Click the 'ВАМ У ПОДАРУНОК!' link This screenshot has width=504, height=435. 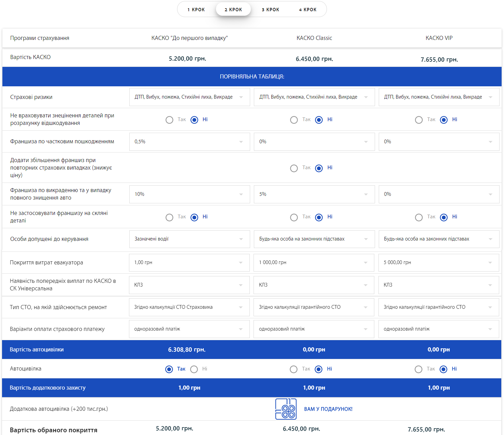pyautogui.click(x=328, y=409)
